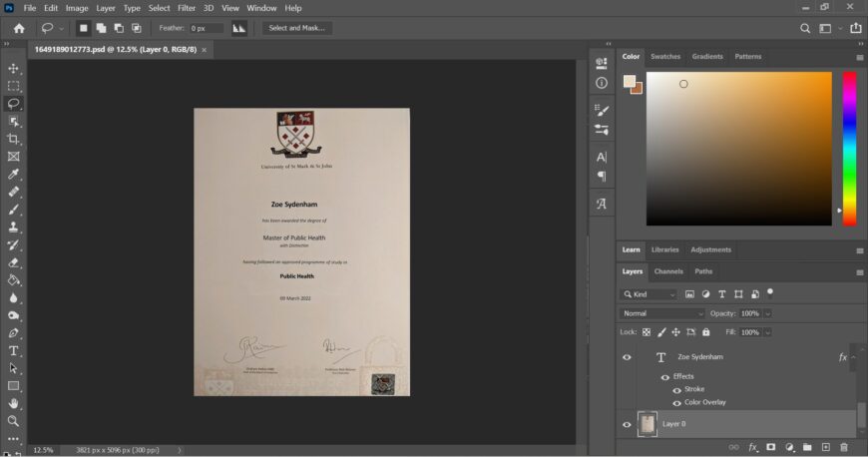The height and width of the screenshot is (457, 868).
Task: Toggle Lock all layer attributes
Action: point(705,332)
